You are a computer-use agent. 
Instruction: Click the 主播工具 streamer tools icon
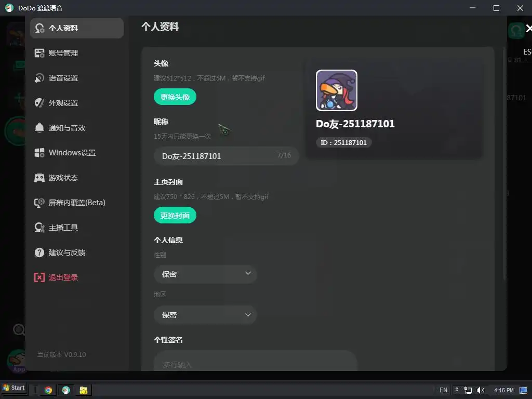39,228
